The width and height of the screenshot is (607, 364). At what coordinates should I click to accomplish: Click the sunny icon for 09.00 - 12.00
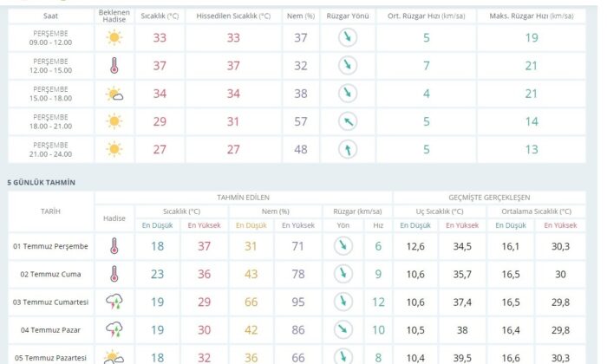pos(114,37)
